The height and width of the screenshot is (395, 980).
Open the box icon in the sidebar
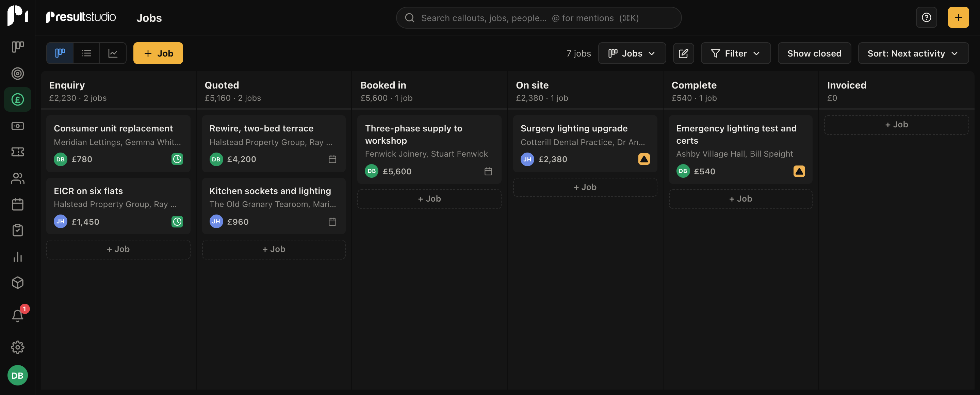pos(17,283)
